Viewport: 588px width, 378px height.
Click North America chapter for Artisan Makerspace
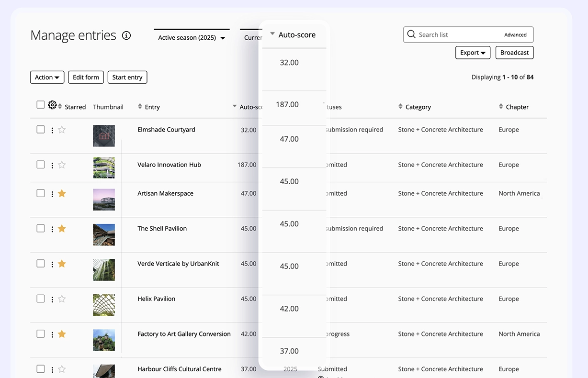point(519,193)
